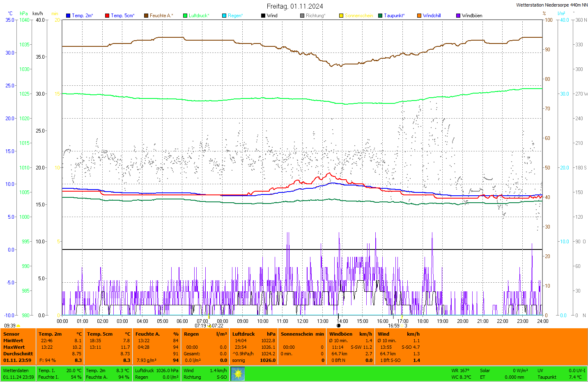
Task: Click the orange Windchill legend square
Action: coord(419,16)
